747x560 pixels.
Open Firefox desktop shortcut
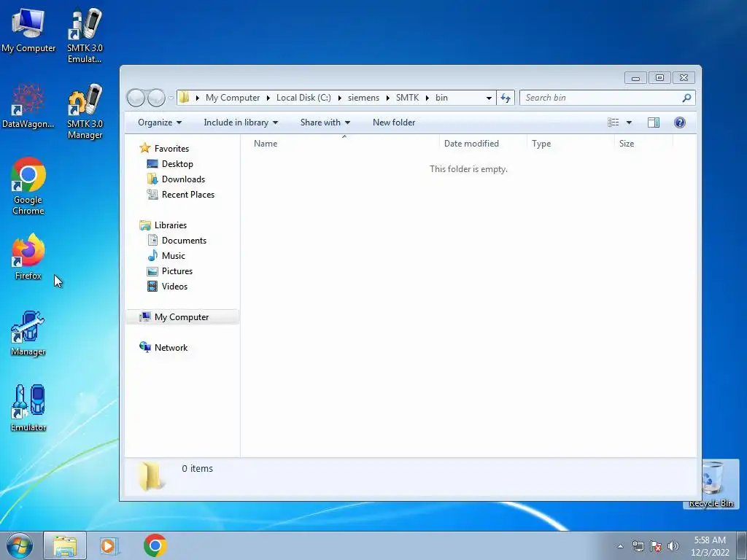[28, 256]
